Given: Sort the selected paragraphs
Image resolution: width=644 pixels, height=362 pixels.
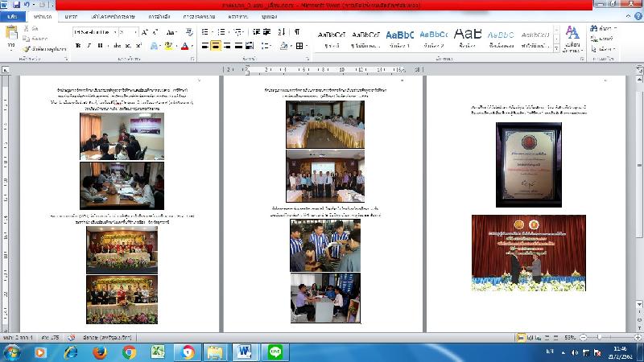Looking at the screenshot, I should tap(282, 32).
